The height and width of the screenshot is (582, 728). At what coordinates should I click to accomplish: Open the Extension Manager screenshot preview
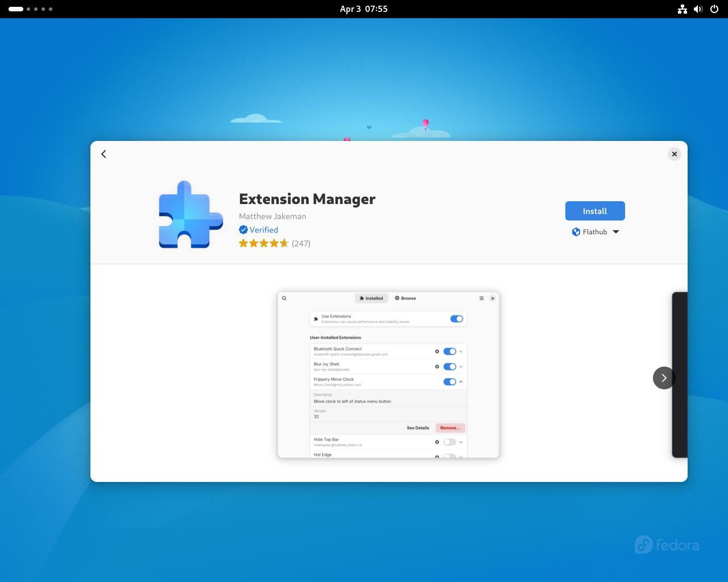click(388, 375)
